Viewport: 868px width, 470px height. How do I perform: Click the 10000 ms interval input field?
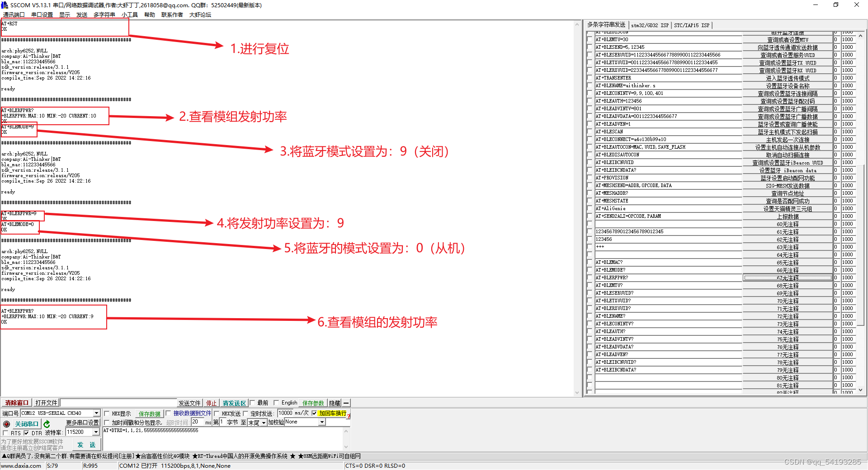click(x=285, y=413)
